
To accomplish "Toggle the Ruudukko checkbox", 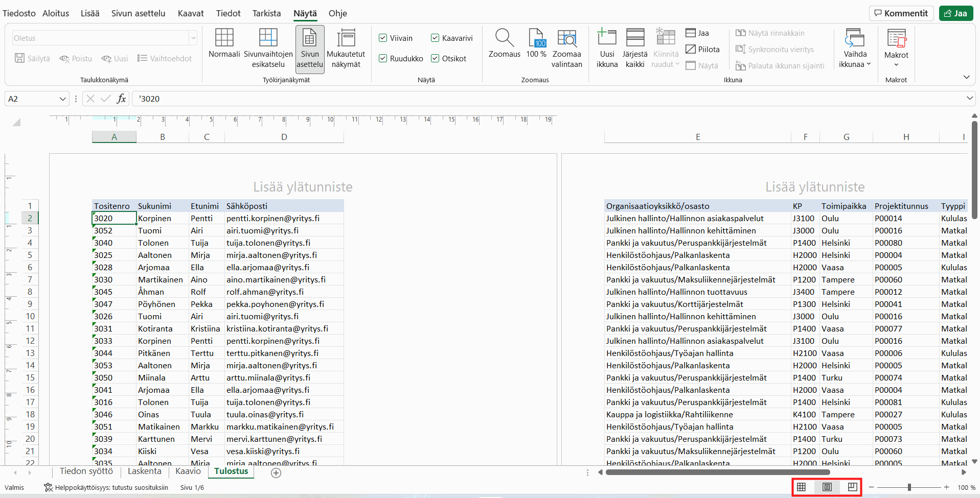I will [x=383, y=59].
